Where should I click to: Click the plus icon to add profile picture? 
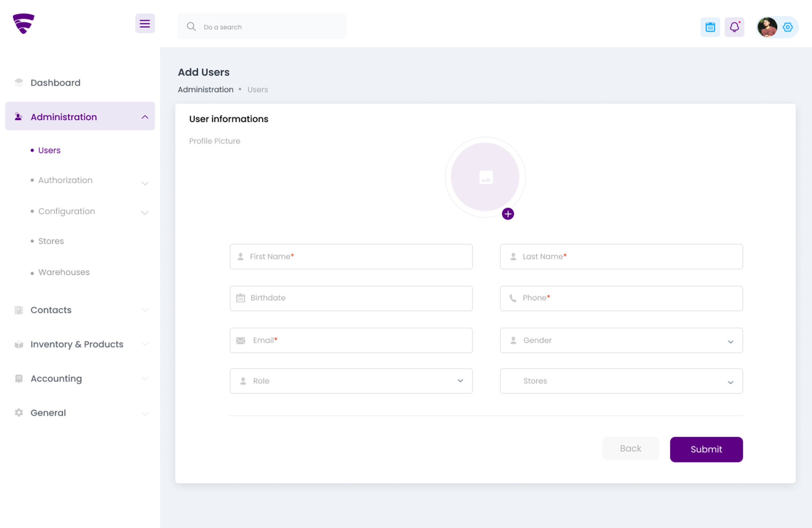click(x=508, y=214)
